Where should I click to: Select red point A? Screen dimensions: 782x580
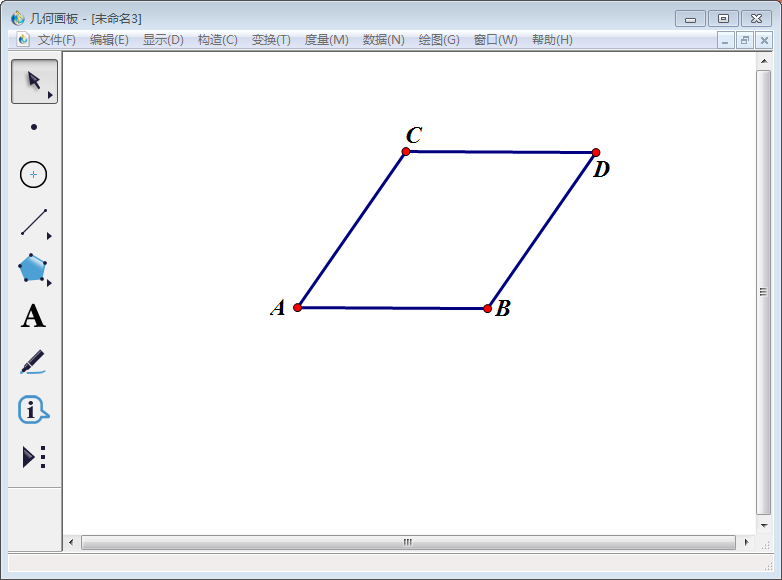tap(297, 307)
